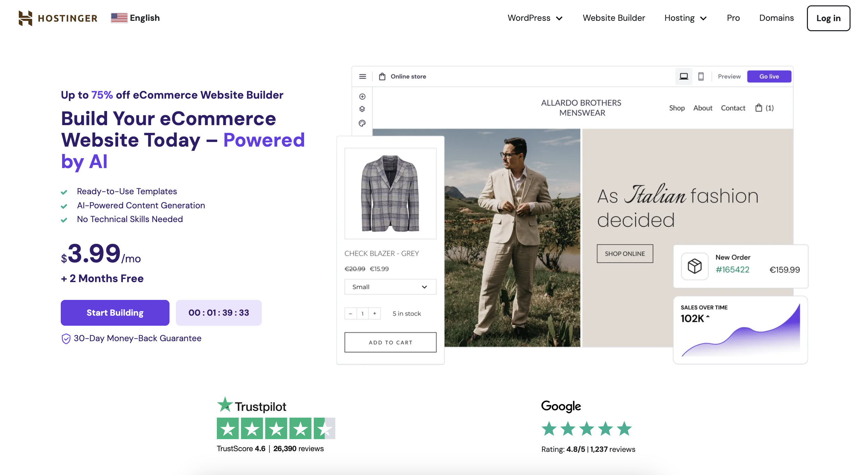Viewport: 868px width, 475px height.
Task: Click the Go live button
Action: (x=769, y=76)
